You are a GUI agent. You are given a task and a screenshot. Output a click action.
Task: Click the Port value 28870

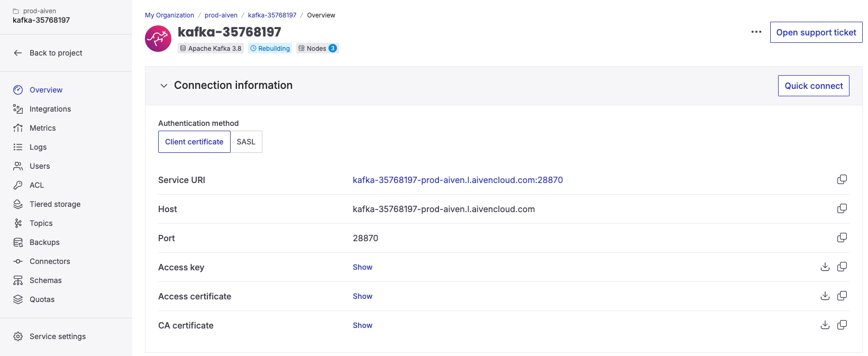366,238
